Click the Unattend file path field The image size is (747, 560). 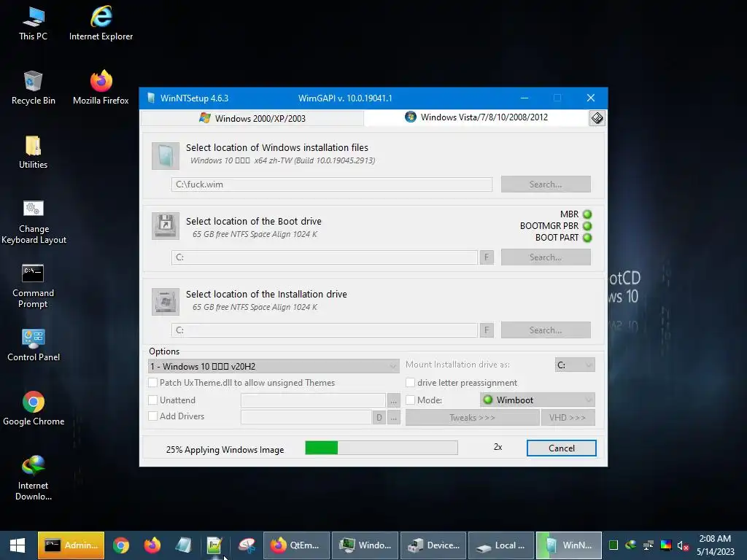point(313,400)
